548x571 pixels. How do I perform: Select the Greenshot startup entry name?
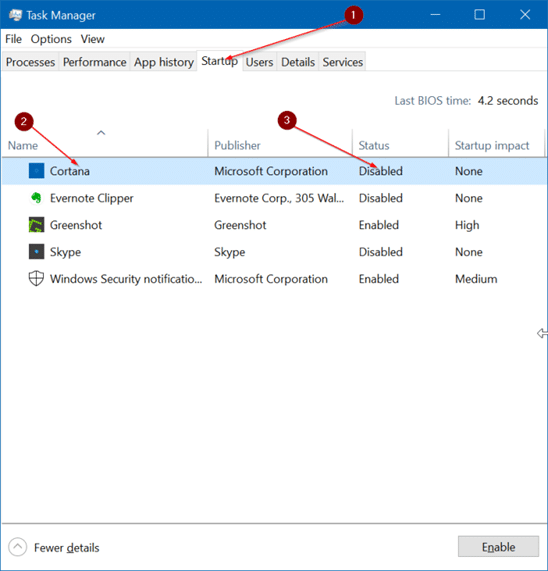tap(76, 225)
